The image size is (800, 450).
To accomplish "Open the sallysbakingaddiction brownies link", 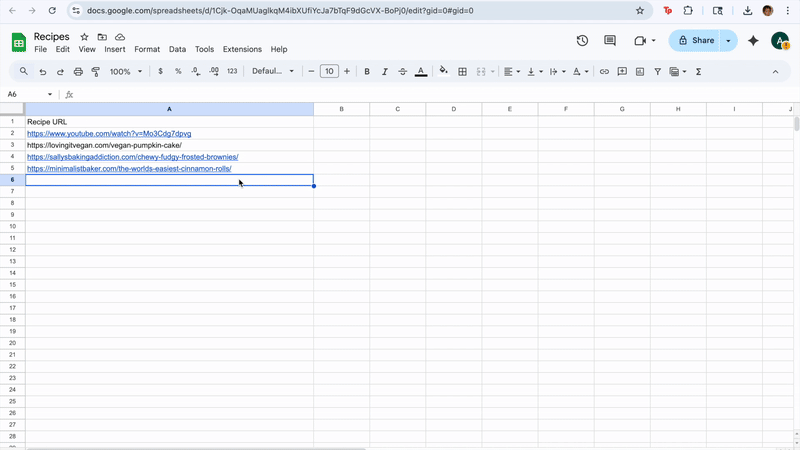I will click(132, 157).
